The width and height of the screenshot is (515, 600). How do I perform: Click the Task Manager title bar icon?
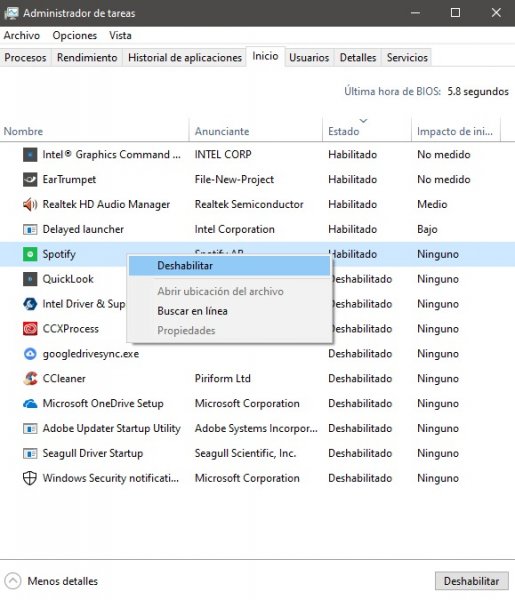11,13
